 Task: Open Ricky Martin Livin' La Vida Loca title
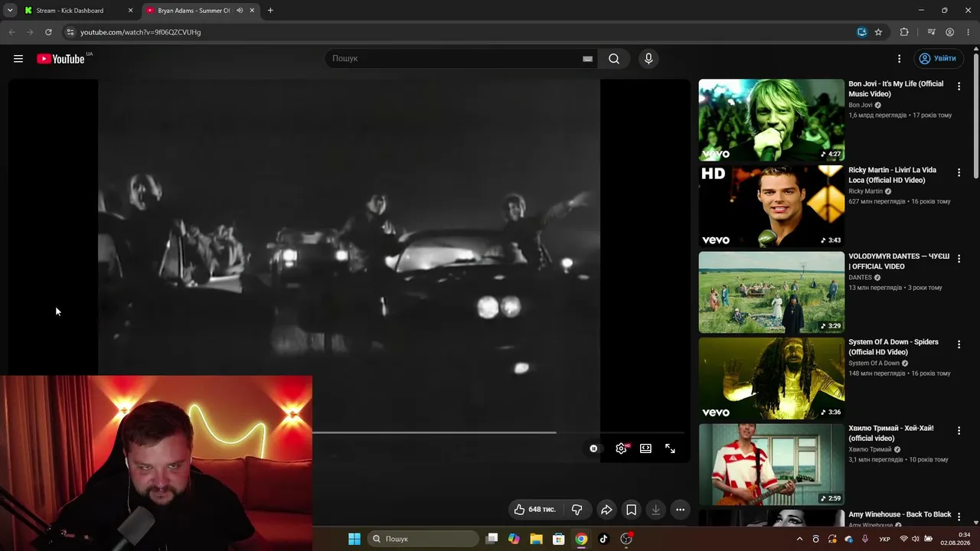pyautogui.click(x=892, y=175)
